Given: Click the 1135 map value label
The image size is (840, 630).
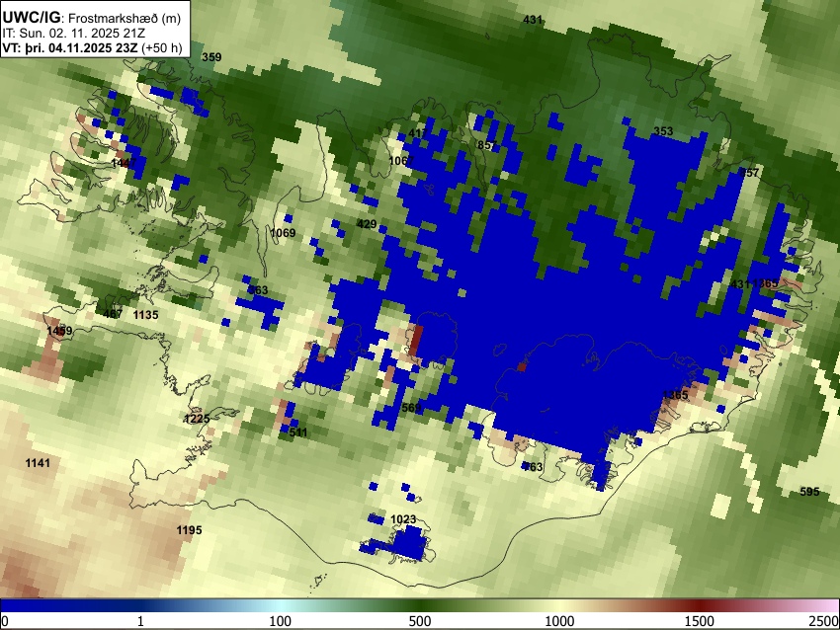Looking at the screenshot, I should click(x=145, y=315).
